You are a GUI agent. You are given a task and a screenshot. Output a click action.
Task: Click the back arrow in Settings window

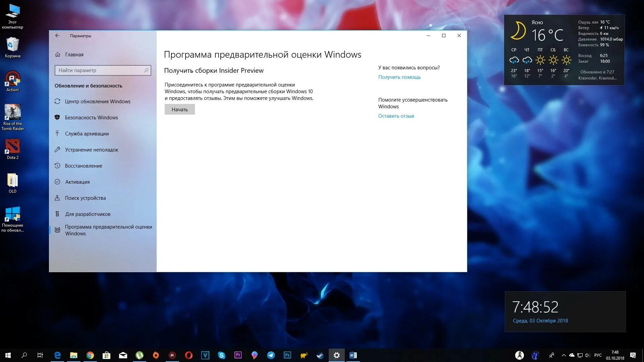point(57,36)
